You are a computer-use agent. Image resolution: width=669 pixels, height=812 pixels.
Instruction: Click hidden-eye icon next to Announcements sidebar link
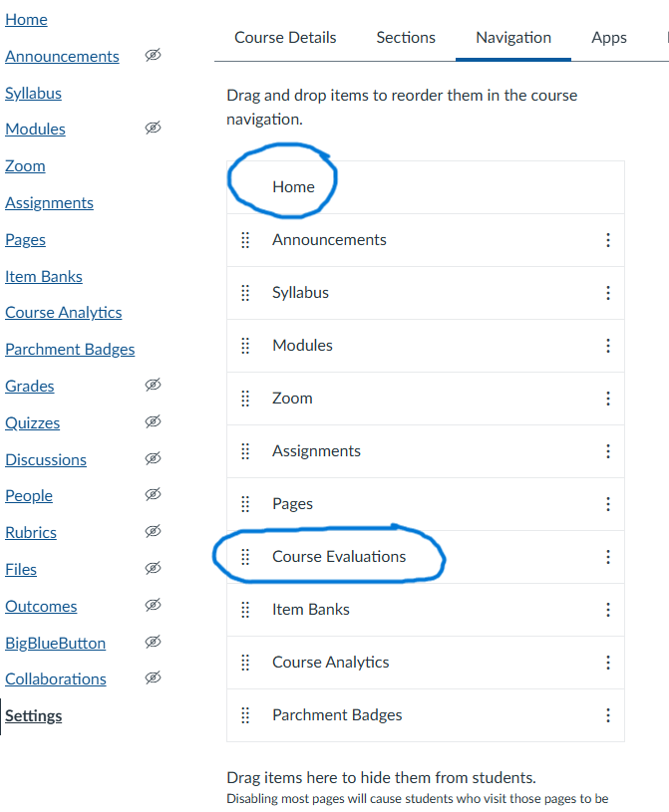click(153, 56)
